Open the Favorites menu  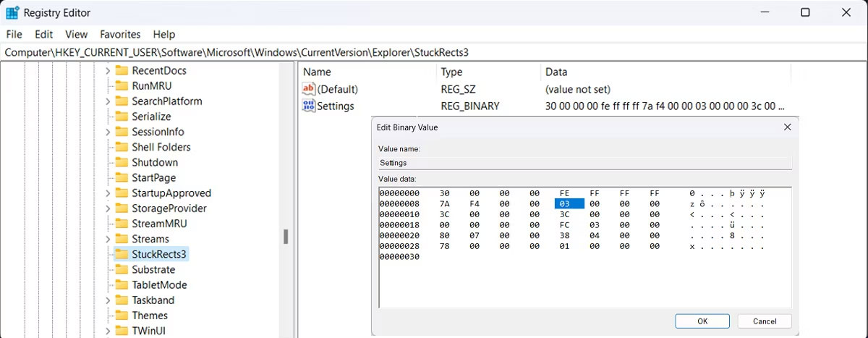point(120,34)
